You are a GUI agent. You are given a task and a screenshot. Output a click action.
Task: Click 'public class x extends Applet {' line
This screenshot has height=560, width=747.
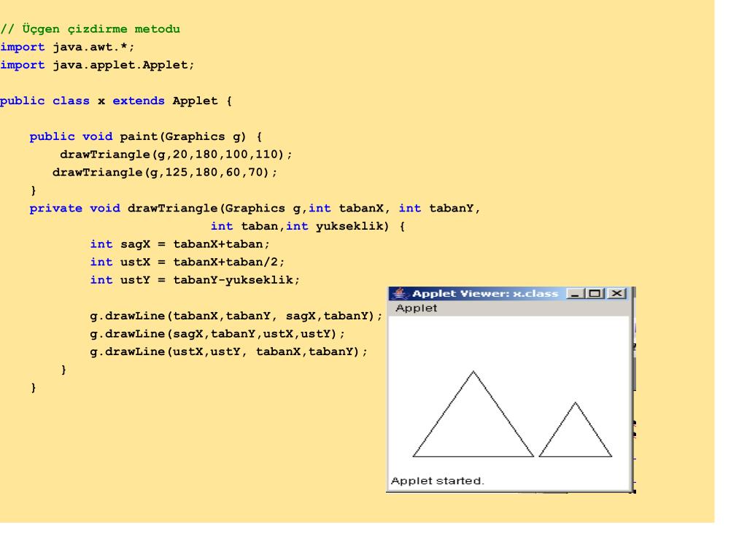(116, 101)
